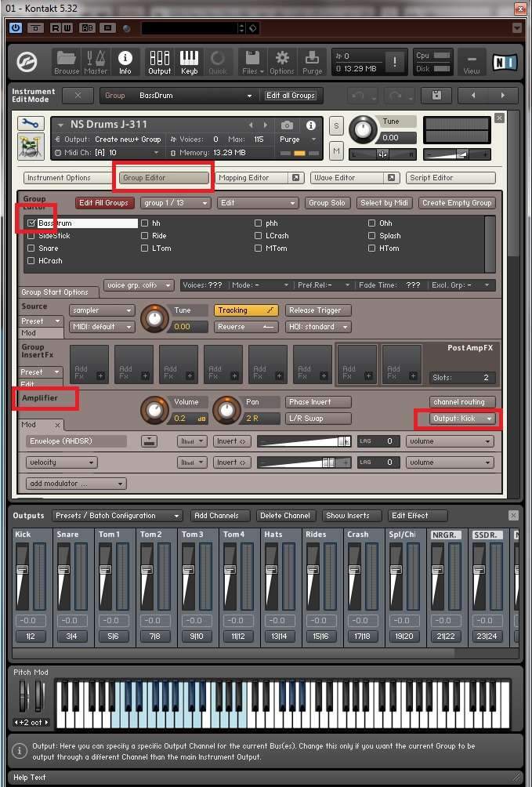Expand the sampler source mode dropdown
This screenshot has width=532, height=787.
[x=101, y=310]
